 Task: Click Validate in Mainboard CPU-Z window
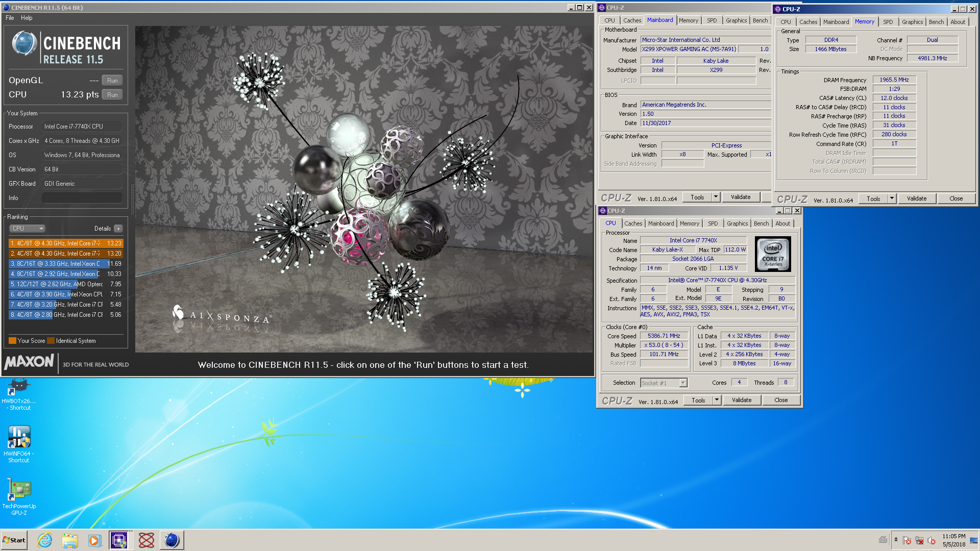click(x=741, y=197)
